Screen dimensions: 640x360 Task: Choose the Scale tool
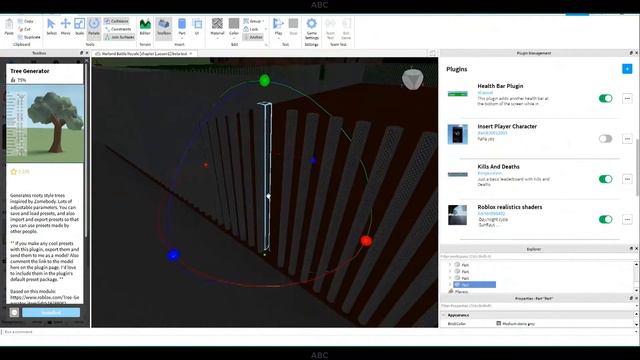pyautogui.click(x=80, y=27)
